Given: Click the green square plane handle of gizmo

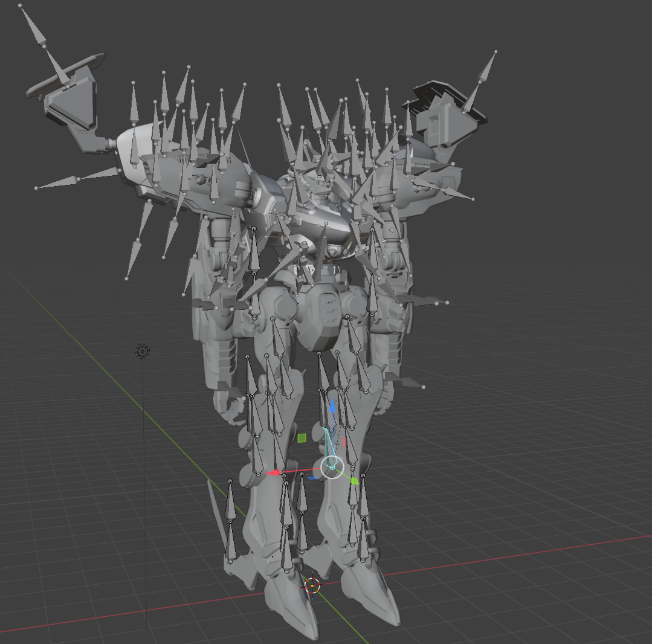Looking at the screenshot, I should [302, 438].
